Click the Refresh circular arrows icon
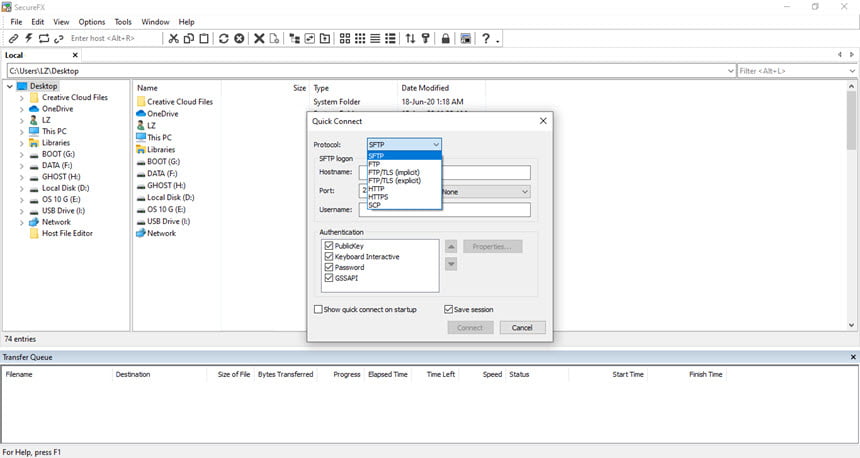860x458 pixels. tap(223, 38)
